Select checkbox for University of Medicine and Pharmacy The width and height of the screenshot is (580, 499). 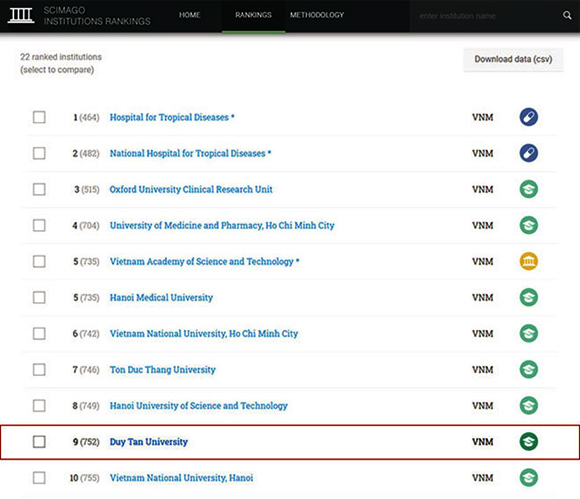(39, 225)
